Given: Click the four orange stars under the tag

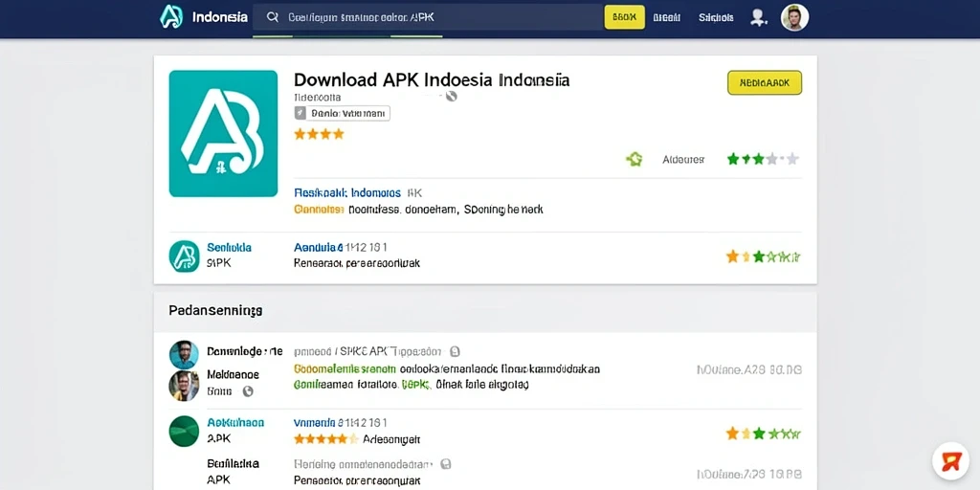Looking at the screenshot, I should point(319,134).
